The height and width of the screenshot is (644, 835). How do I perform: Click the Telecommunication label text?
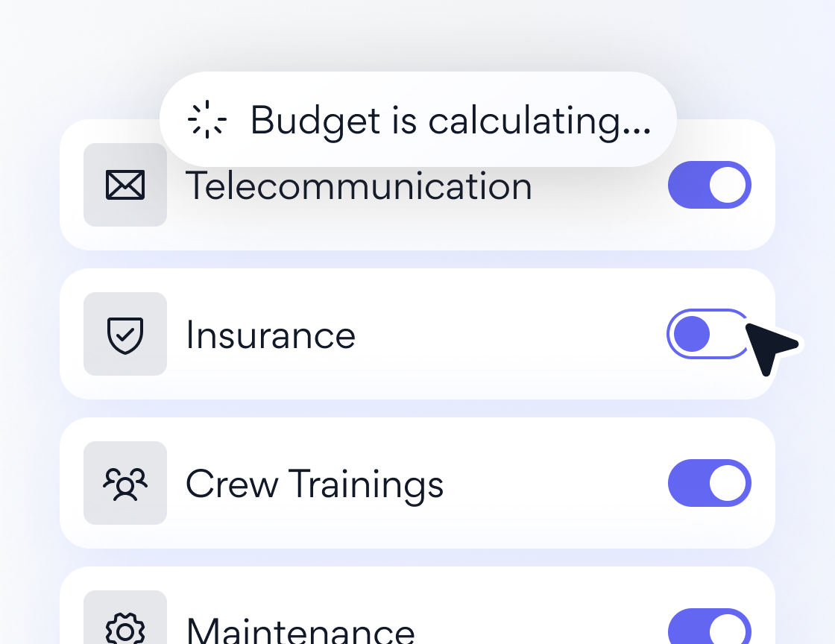359,186
